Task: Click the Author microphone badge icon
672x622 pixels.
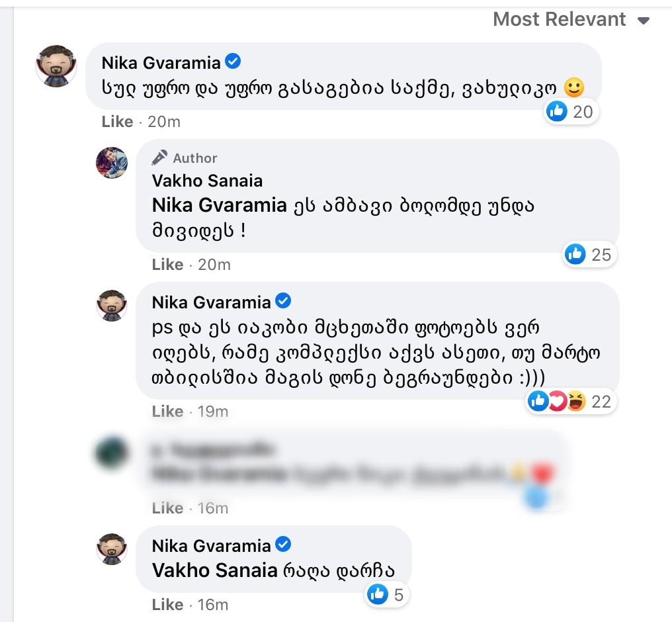Action: point(159,157)
